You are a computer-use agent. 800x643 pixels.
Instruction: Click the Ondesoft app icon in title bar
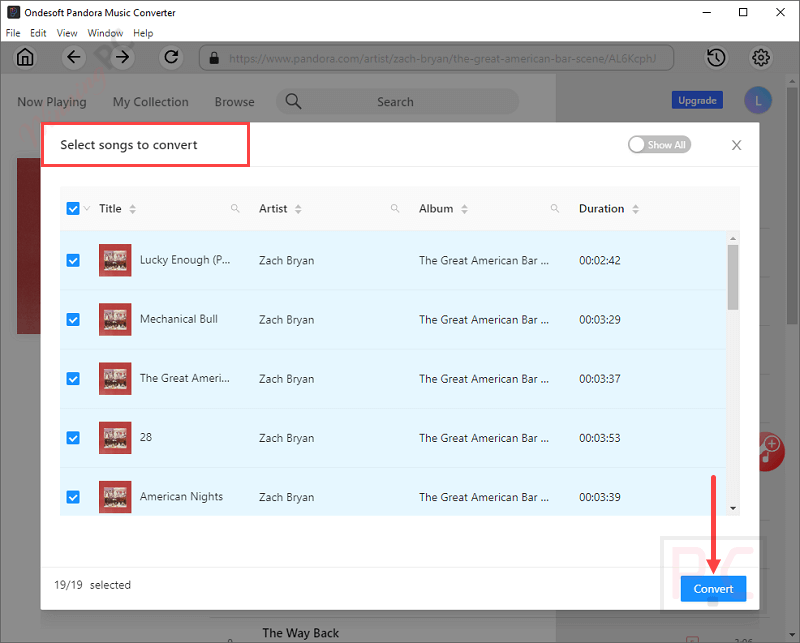pos(13,12)
